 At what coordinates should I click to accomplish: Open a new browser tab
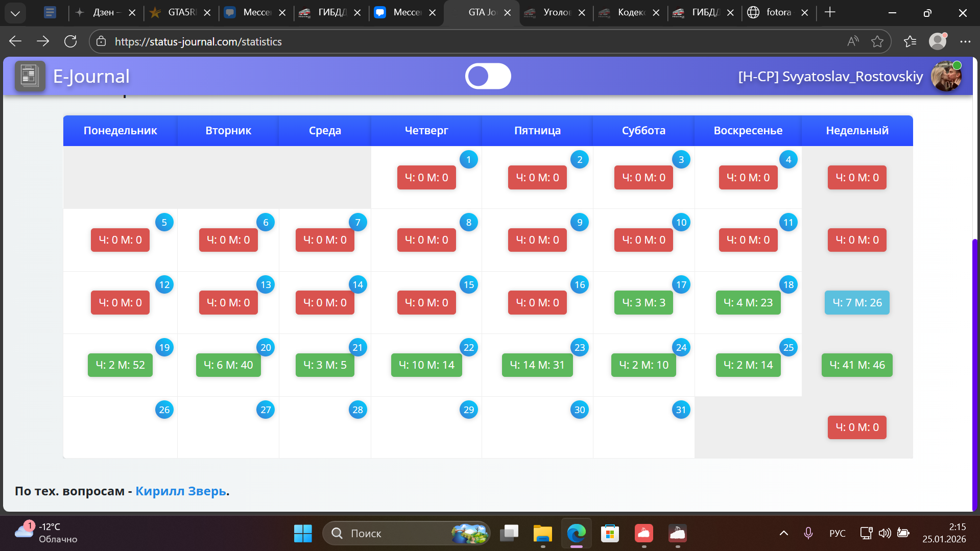click(830, 13)
